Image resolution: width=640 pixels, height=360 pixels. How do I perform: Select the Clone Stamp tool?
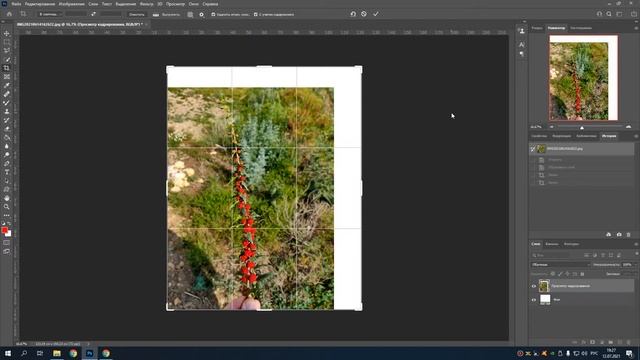click(x=7, y=111)
